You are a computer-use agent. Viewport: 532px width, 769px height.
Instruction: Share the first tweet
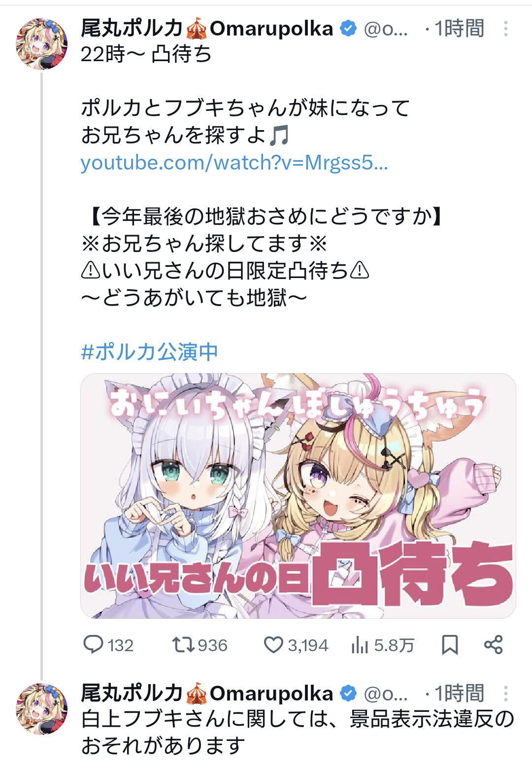(493, 645)
